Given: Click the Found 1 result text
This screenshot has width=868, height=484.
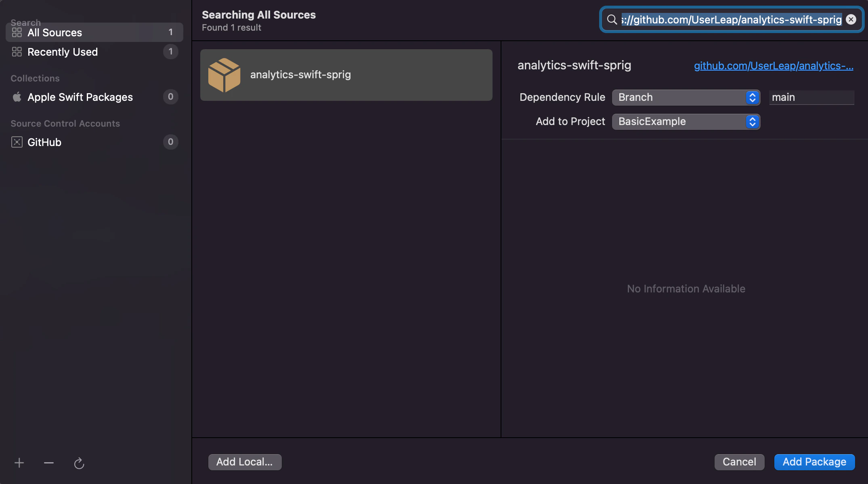Looking at the screenshot, I should (231, 28).
